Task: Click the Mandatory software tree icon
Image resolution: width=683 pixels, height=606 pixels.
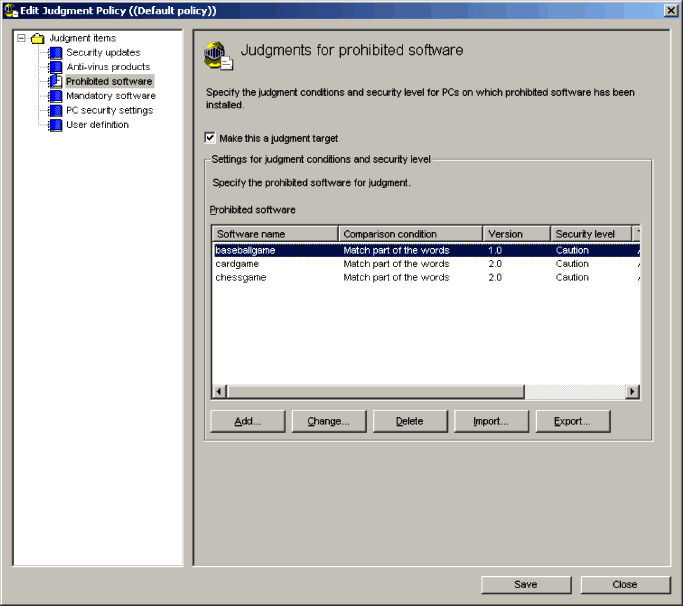Action: [x=56, y=96]
